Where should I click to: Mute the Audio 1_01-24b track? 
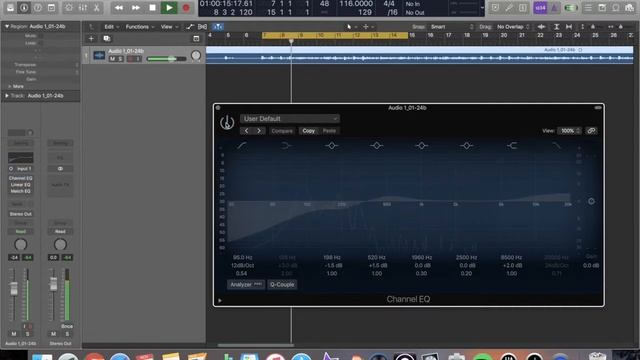pos(112,59)
